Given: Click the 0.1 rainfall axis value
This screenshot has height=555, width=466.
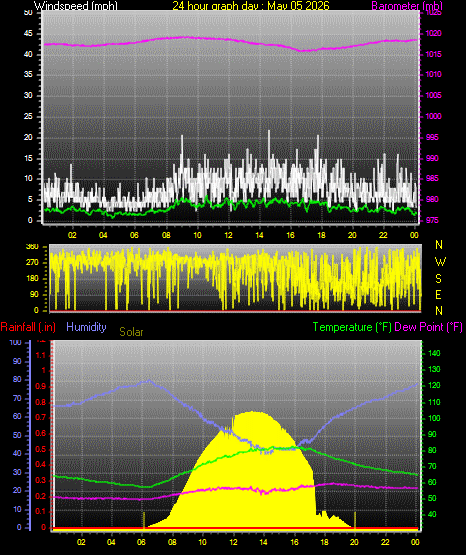Looking at the screenshot, I should click(41, 511).
